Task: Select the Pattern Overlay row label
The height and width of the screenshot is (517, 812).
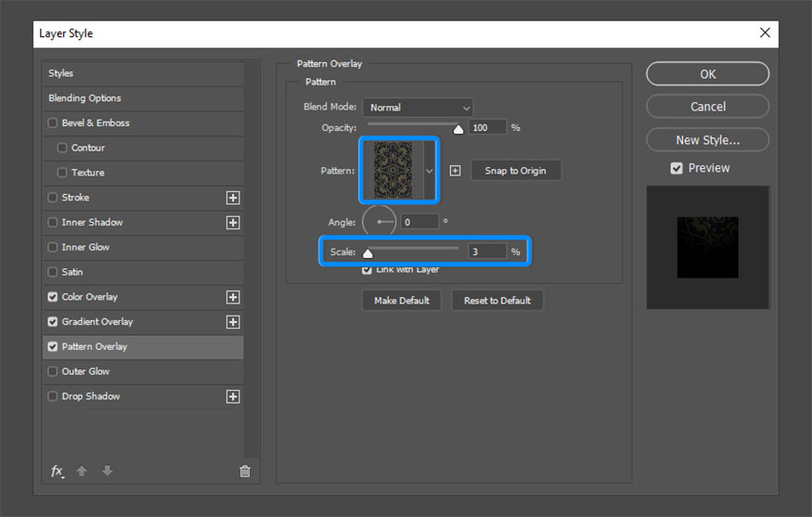Action: 95,346
